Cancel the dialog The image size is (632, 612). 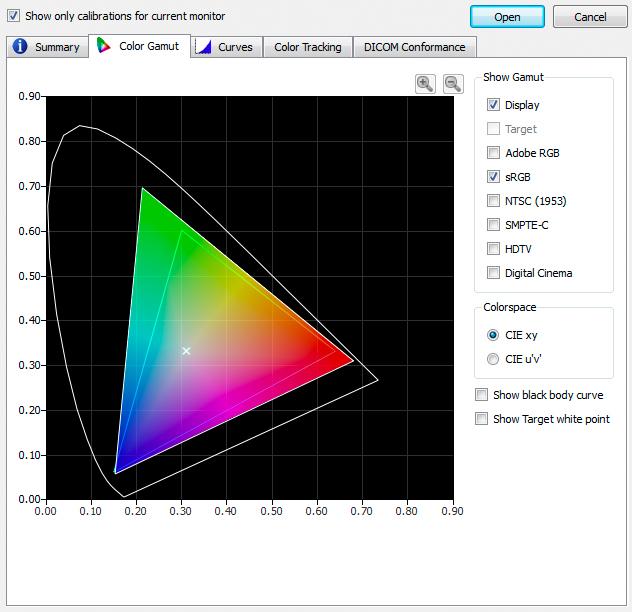coord(590,17)
